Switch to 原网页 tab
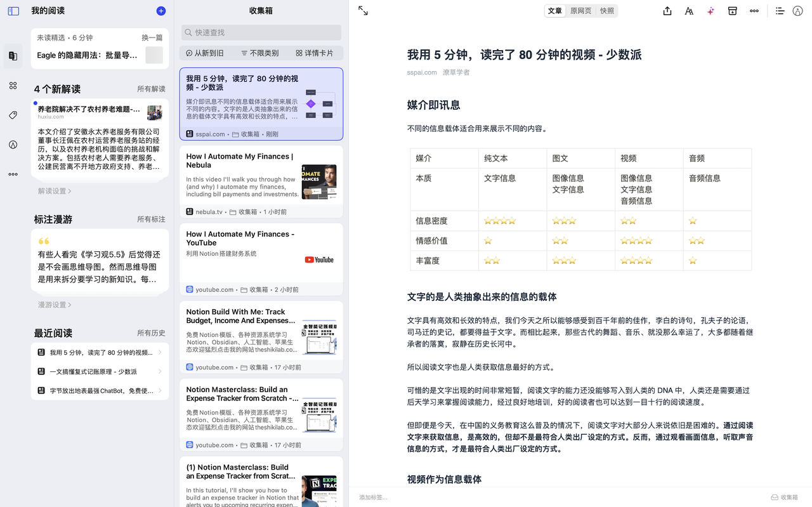Viewport: 812px width, 507px height. click(x=580, y=11)
